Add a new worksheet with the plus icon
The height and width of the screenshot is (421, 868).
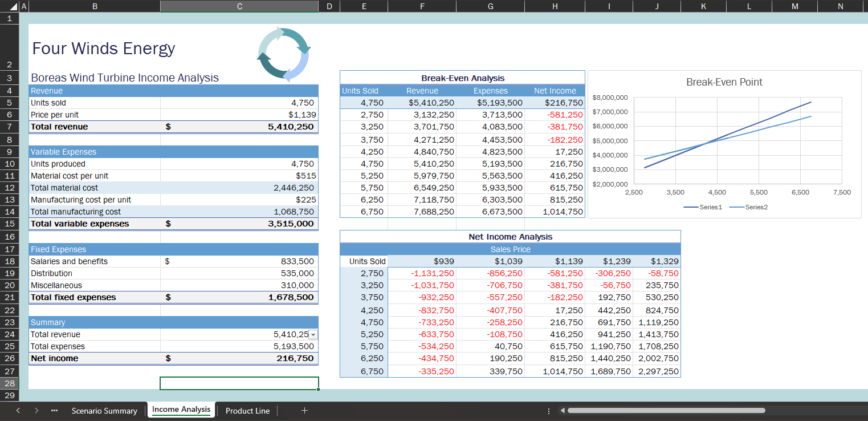[304, 410]
